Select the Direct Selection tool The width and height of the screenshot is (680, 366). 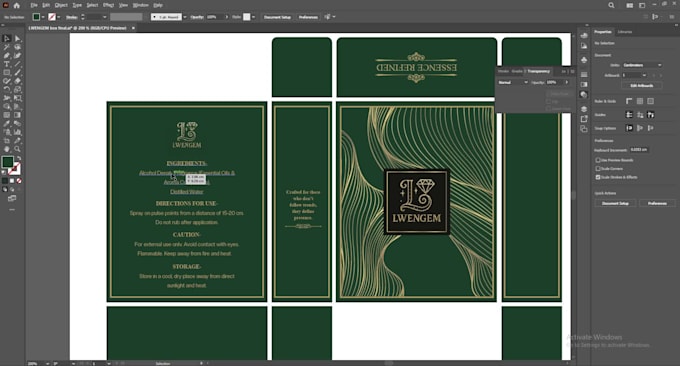[17, 39]
